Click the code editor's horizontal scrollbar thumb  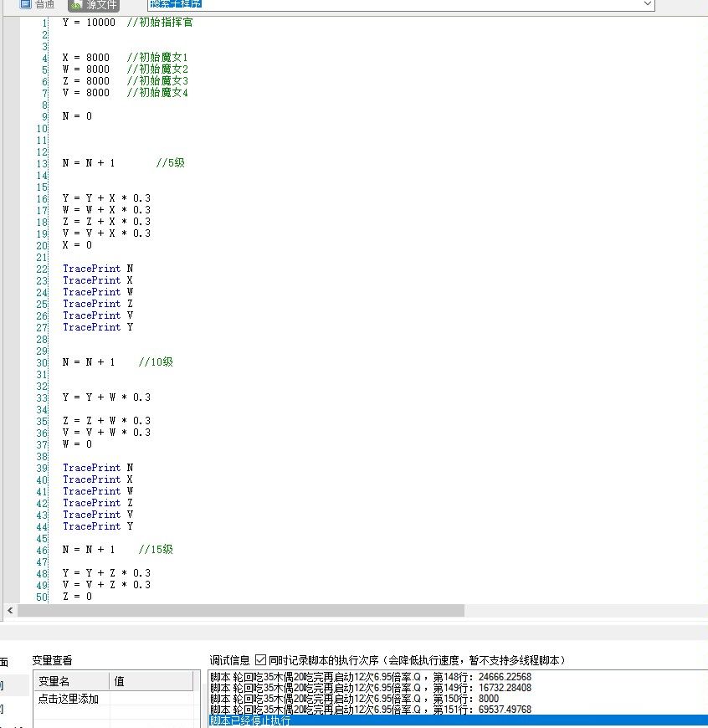coord(241,612)
